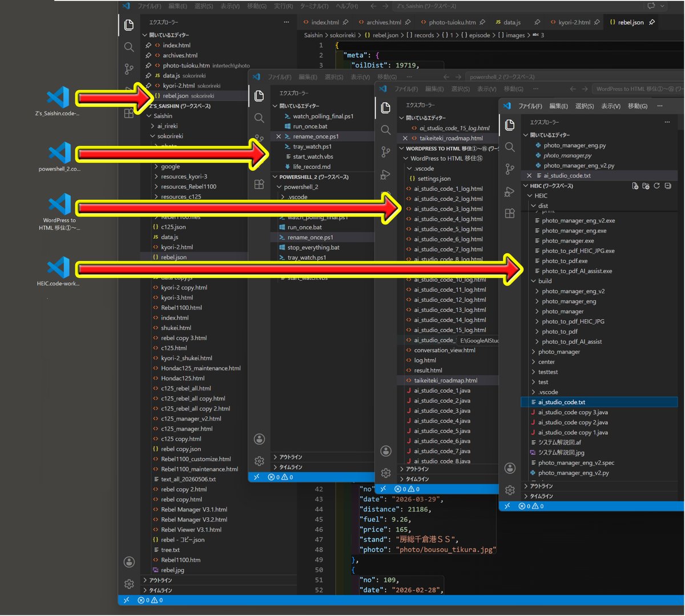The width and height of the screenshot is (685, 616).
Task: Open HEIC code-workspace desktop icon
Action: (x=58, y=271)
